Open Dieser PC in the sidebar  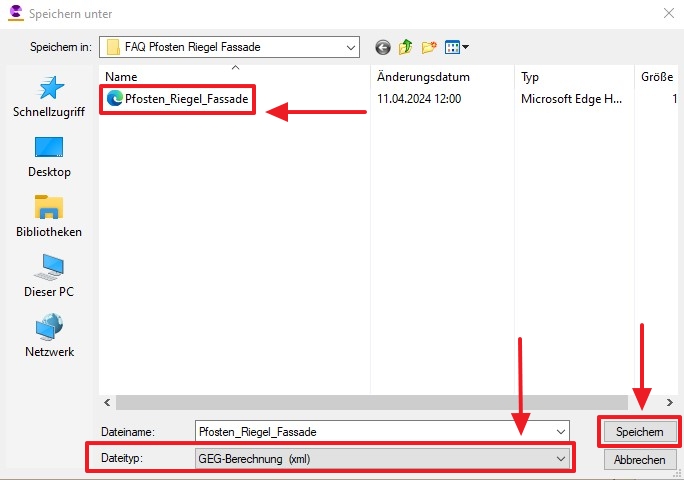pos(49,276)
